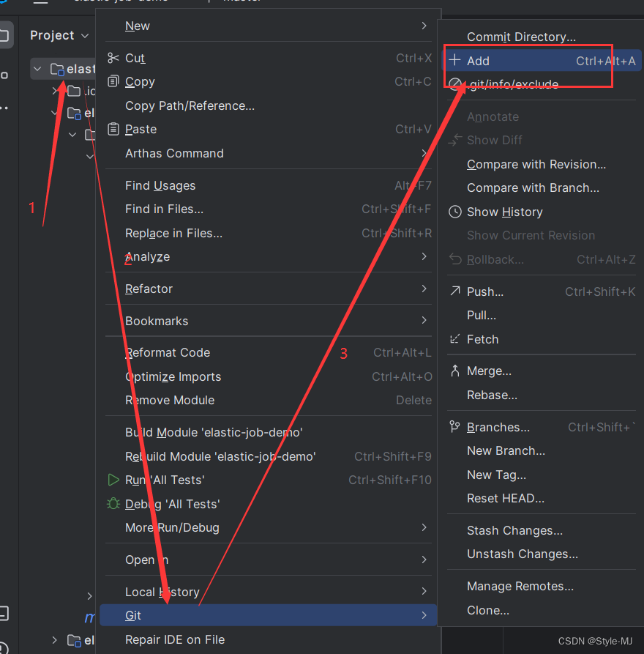The image size is (644, 654).
Task: Open the Analyze submenu
Action: click(x=269, y=256)
